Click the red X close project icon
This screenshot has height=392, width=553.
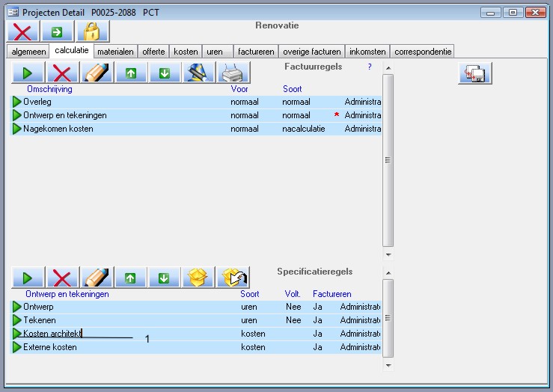coord(22,31)
